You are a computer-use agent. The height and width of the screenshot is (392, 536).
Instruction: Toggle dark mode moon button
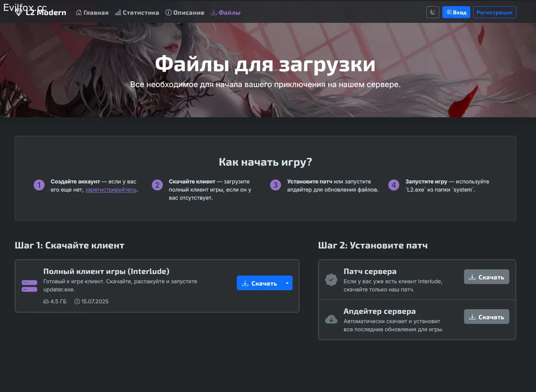pyautogui.click(x=433, y=12)
